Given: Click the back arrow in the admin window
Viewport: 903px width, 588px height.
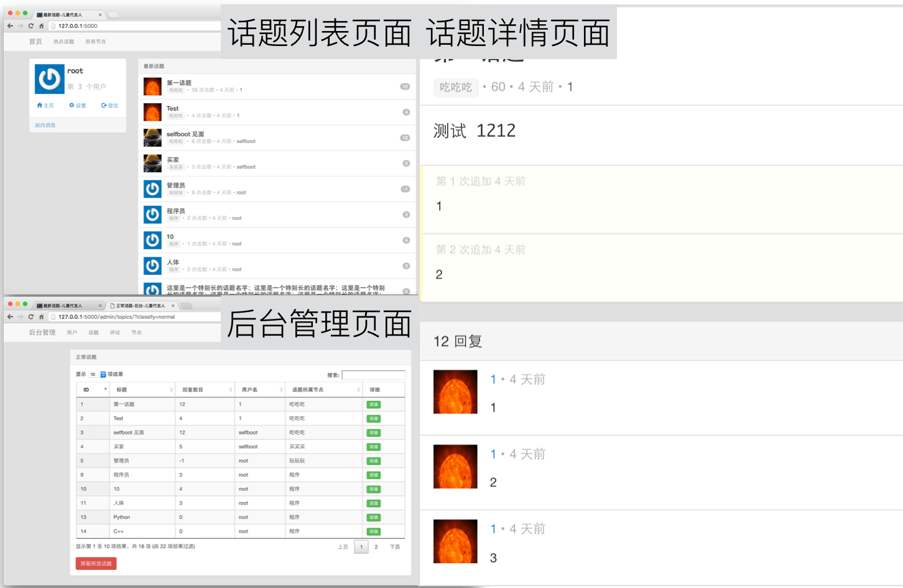Looking at the screenshot, I should pyautogui.click(x=10, y=316).
